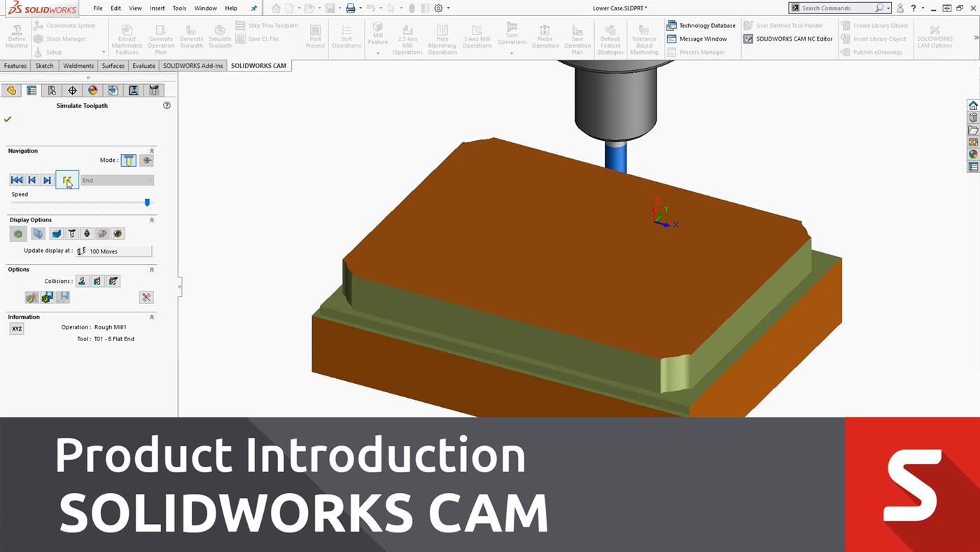
Task: Click the Turbo mode airplane icon
Action: (x=146, y=160)
